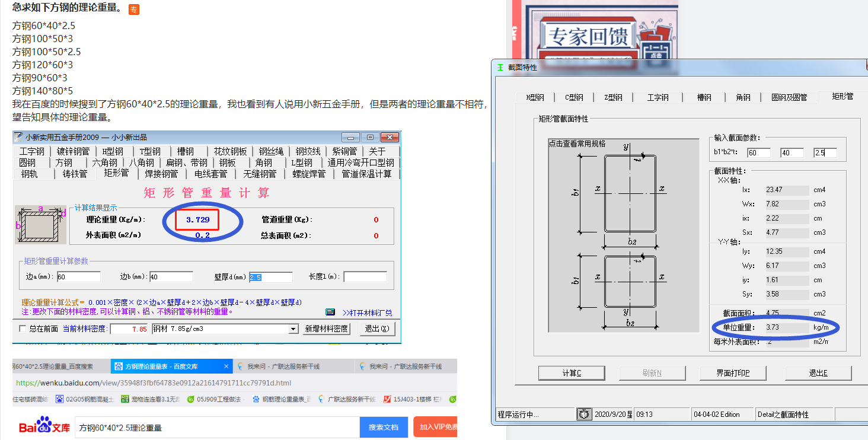Click the calculator icon before 打开材料汇总
The height and width of the screenshot is (440, 868).
(x=330, y=312)
